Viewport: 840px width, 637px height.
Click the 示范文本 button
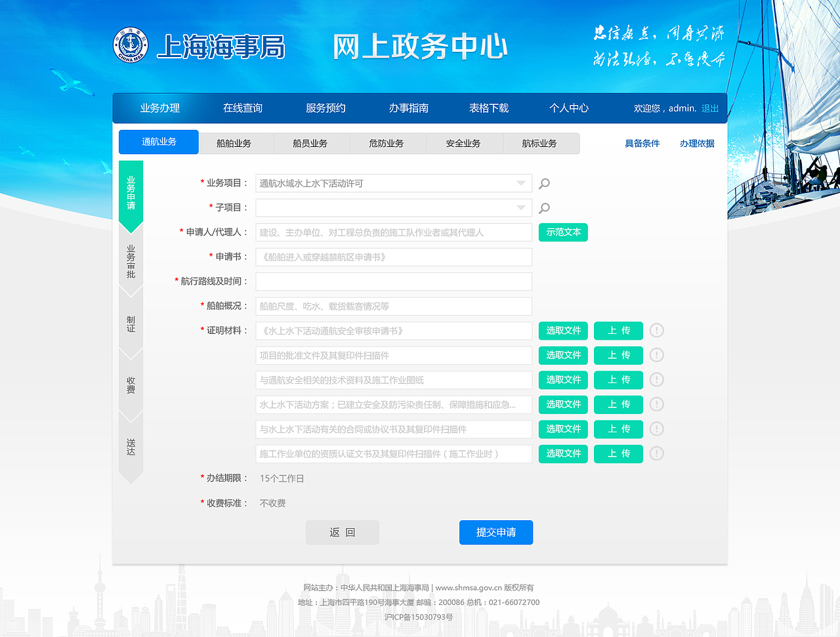coord(563,232)
